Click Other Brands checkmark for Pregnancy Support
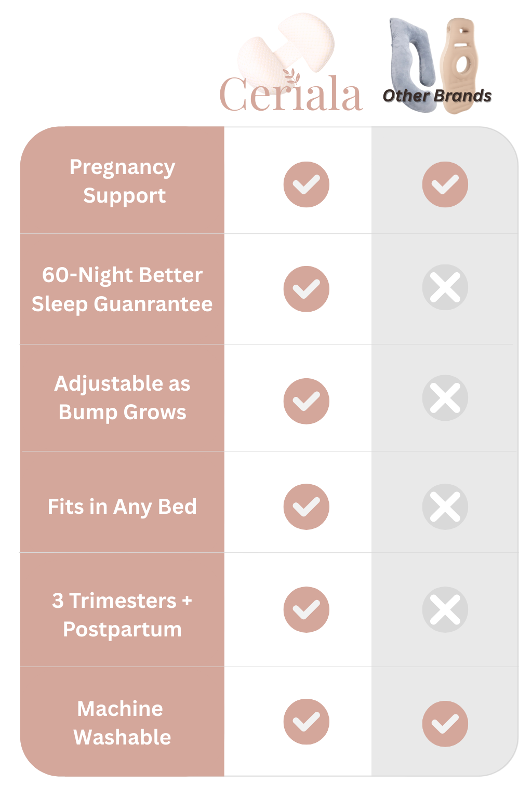Viewport: 532px width, 798px height. click(445, 184)
